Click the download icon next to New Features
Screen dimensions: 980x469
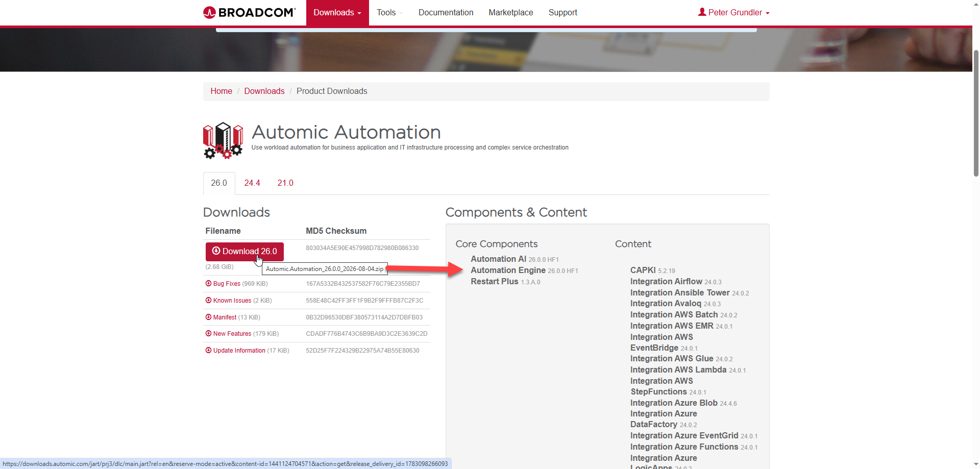point(208,333)
